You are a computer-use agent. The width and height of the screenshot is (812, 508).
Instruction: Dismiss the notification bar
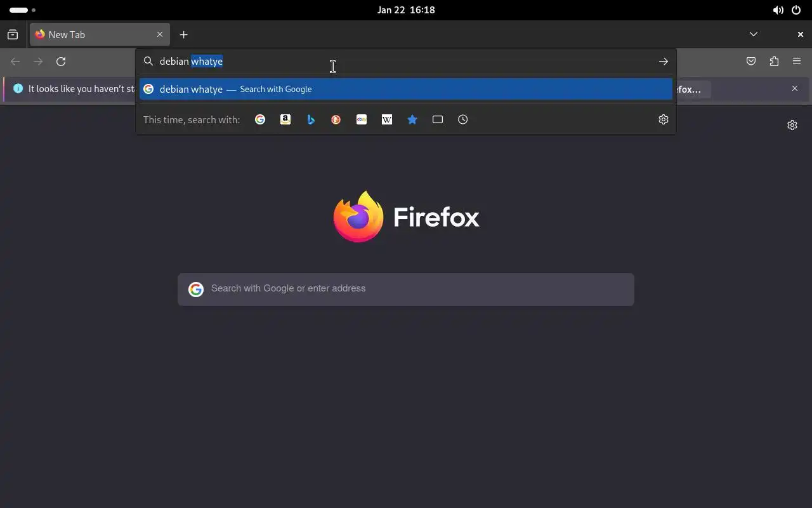coord(795,89)
